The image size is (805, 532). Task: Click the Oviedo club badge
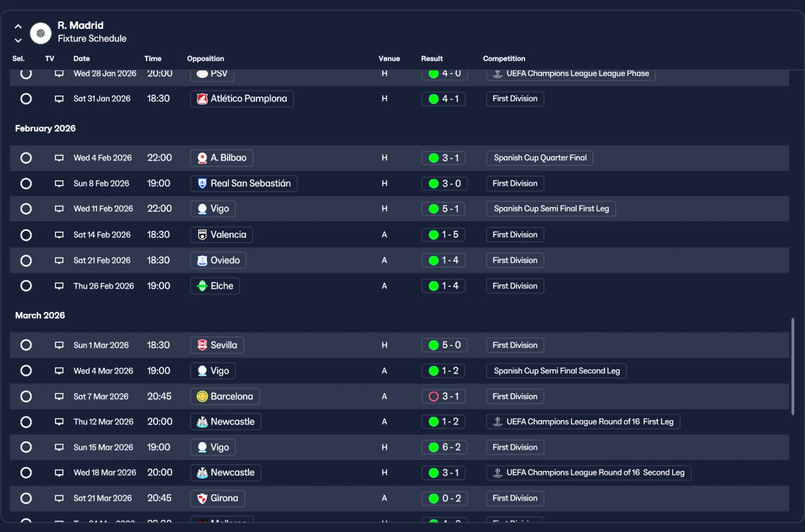[x=202, y=260]
